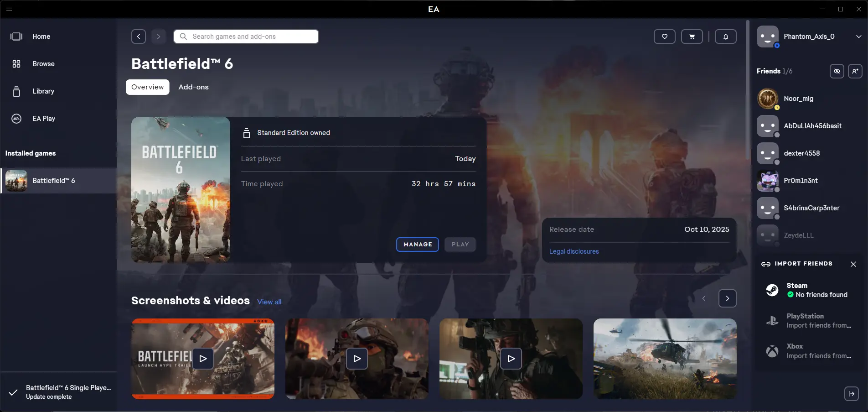Switch to the Add-ons tab
The width and height of the screenshot is (868, 412).
[x=193, y=87]
